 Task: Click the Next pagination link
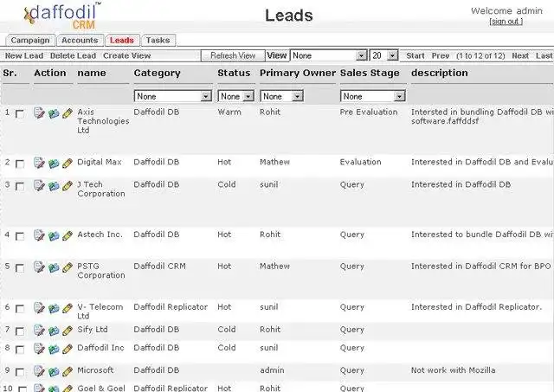[520, 55]
